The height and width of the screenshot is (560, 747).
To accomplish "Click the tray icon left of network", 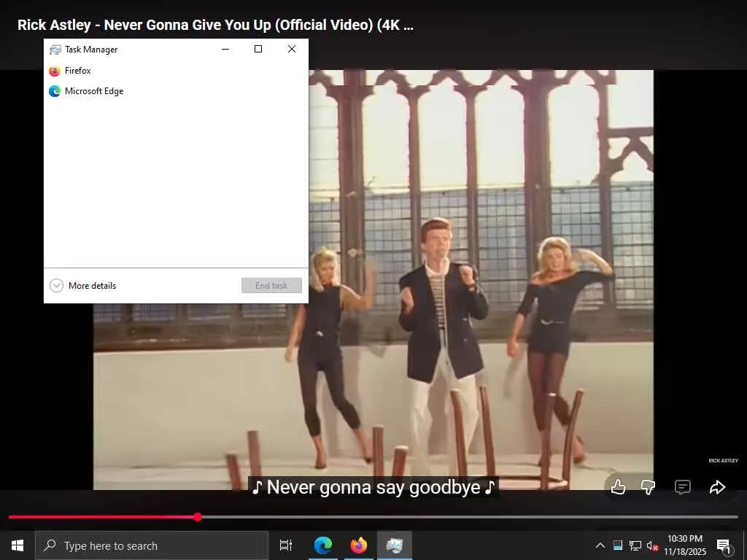I will click(x=618, y=545).
